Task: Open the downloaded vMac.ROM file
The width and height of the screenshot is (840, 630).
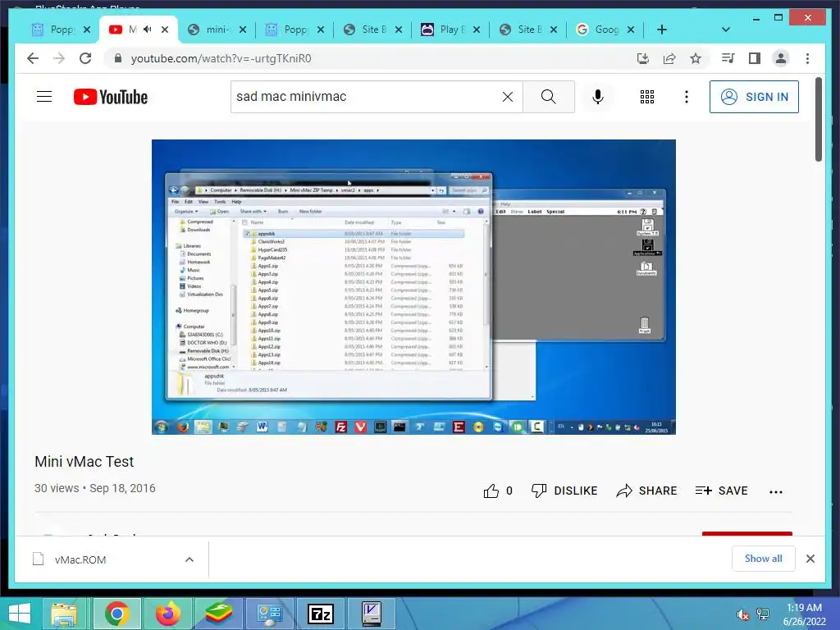Action: tap(80, 559)
